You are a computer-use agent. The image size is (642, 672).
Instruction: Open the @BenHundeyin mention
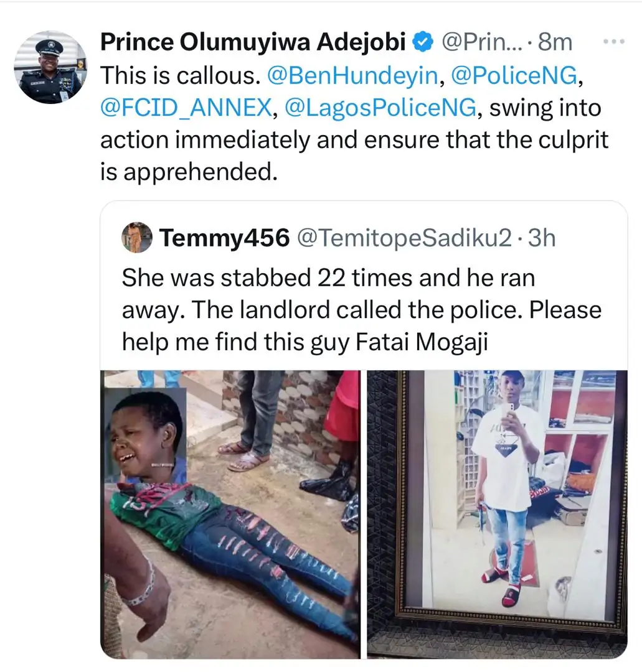pos(351,75)
